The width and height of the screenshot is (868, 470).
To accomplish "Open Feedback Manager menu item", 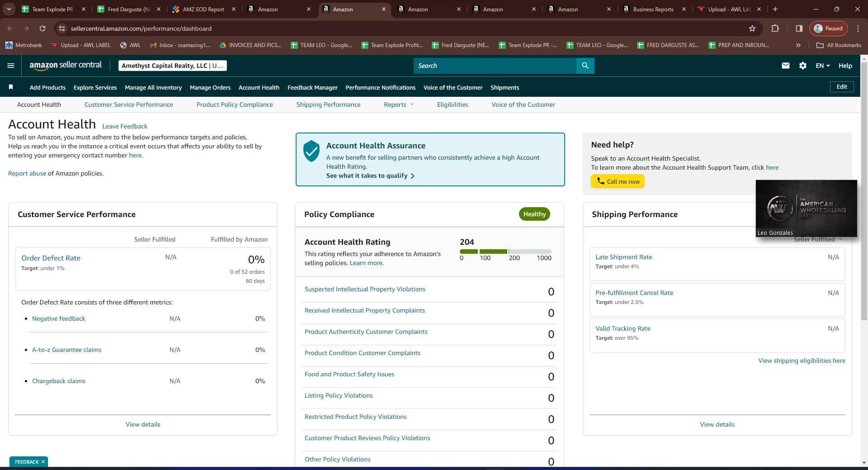I will pyautogui.click(x=312, y=87).
